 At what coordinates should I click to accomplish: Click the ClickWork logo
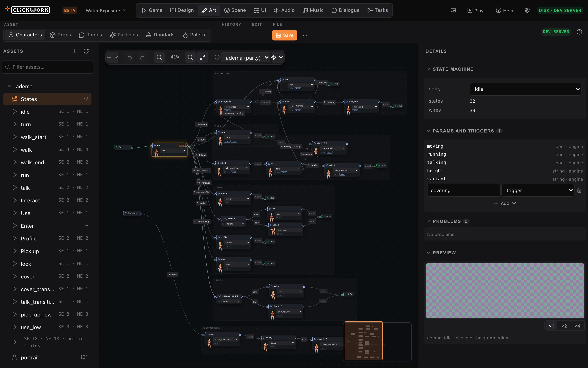pyautogui.click(x=27, y=10)
